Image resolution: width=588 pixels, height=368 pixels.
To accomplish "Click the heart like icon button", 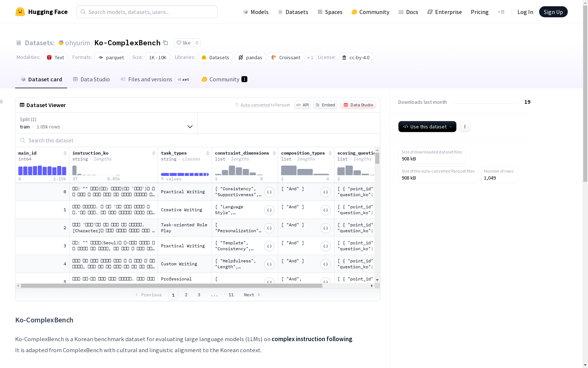I will click(183, 43).
